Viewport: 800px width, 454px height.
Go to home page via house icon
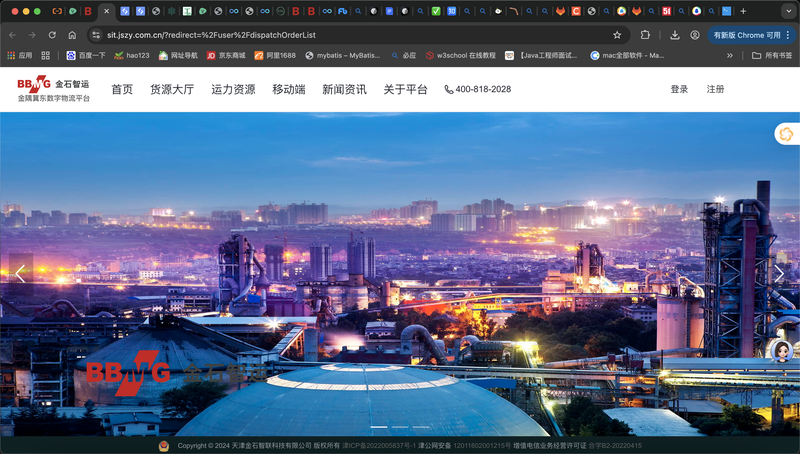pyautogui.click(x=72, y=35)
